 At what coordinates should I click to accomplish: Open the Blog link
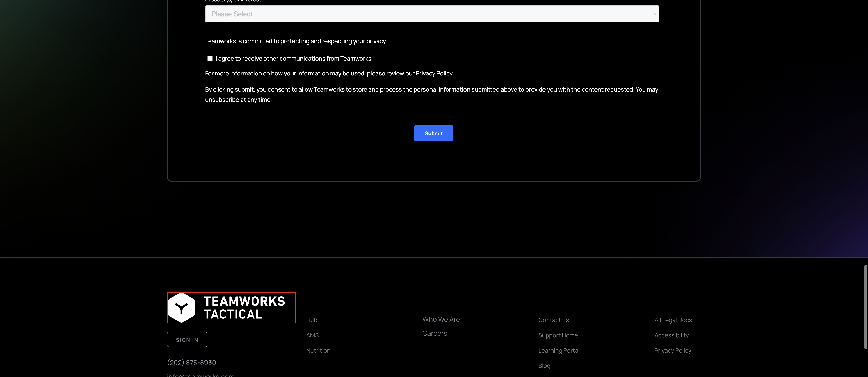[x=544, y=366]
